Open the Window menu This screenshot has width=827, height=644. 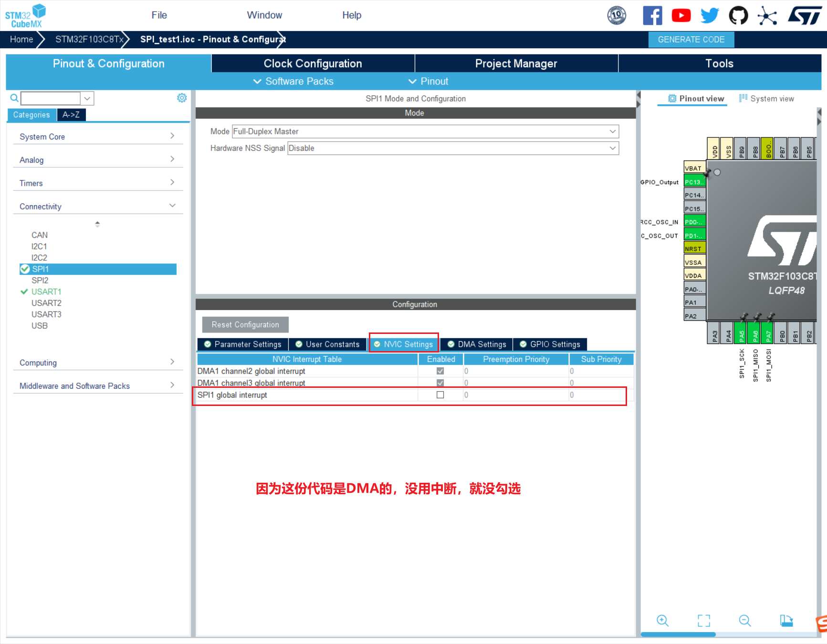[264, 15]
